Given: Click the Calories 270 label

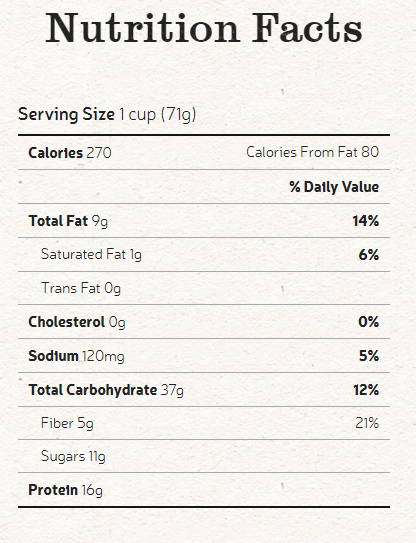Looking at the screenshot, I should 70,153.
